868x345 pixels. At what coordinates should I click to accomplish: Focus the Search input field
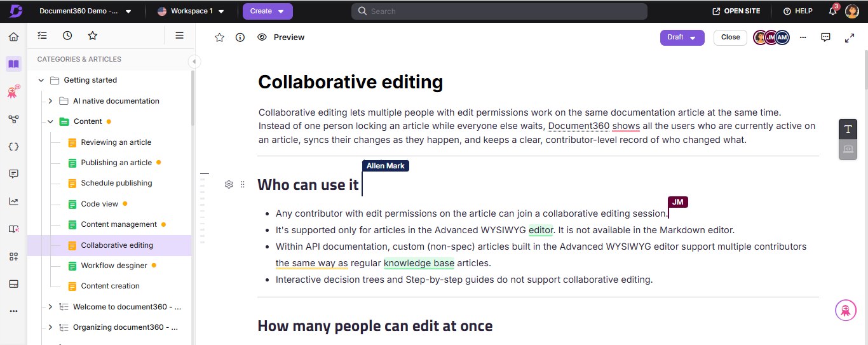[x=499, y=11]
